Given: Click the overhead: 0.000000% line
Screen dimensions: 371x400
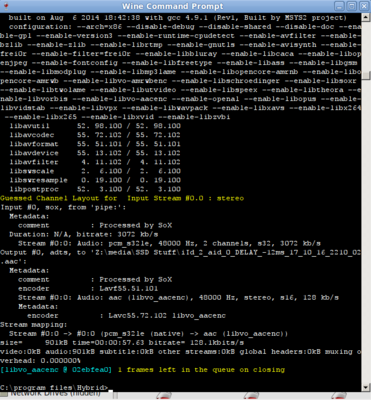Looking at the screenshot, I should click(x=41, y=360).
